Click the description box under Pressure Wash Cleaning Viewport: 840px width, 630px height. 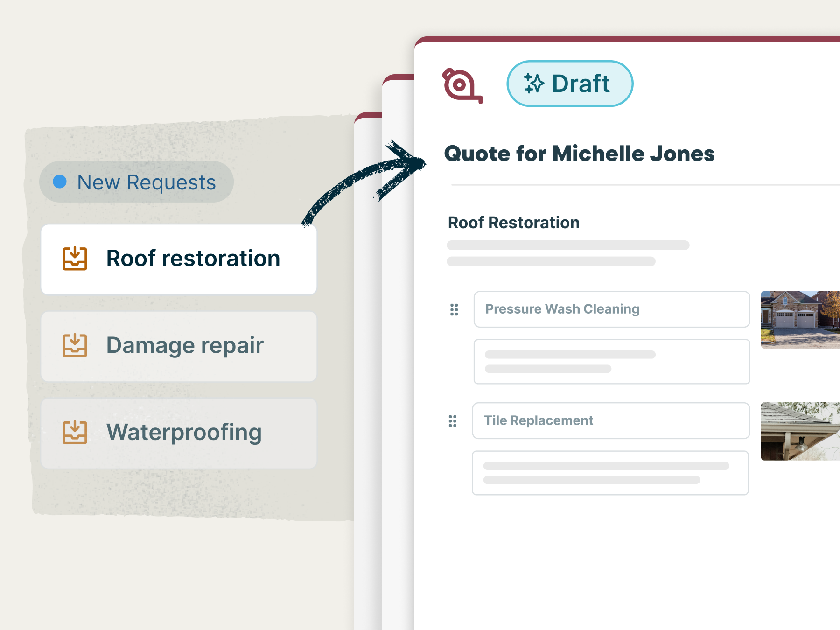(611, 362)
